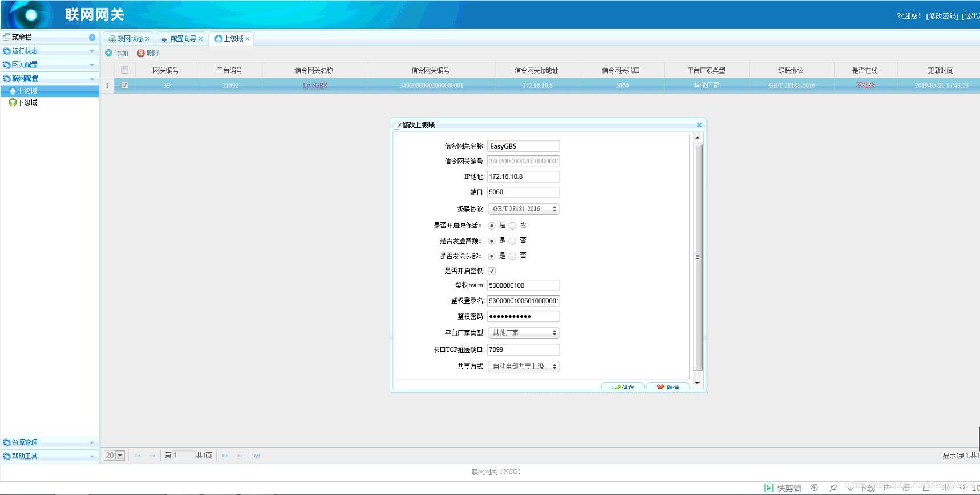The height and width of the screenshot is (495, 980).
Task: Click the sound speaker icon in status bar
Action: [945, 488]
